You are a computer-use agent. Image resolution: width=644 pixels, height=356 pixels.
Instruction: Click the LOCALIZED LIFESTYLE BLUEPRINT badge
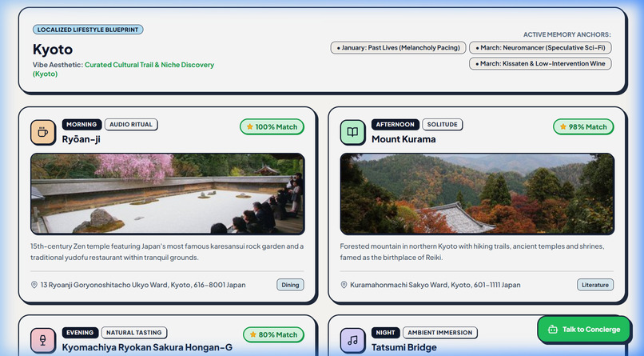click(88, 30)
